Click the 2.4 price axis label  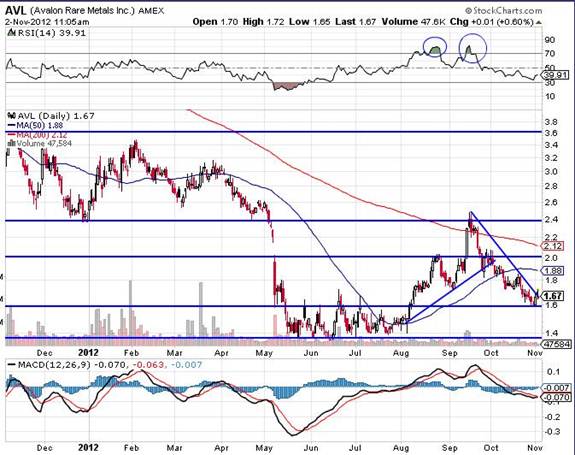click(x=551, y=220)
